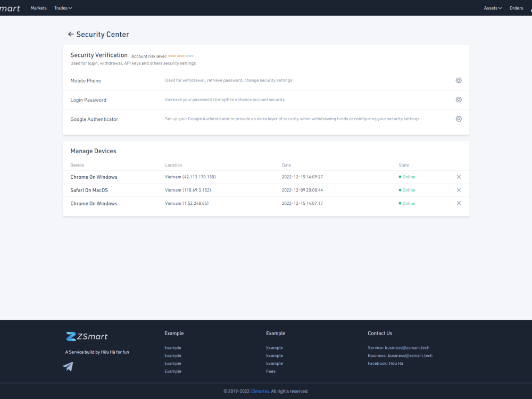The width and height of the screenshot is (532, 399).
Task: Click the ZSmart footer logo
Action: [87, 336]
